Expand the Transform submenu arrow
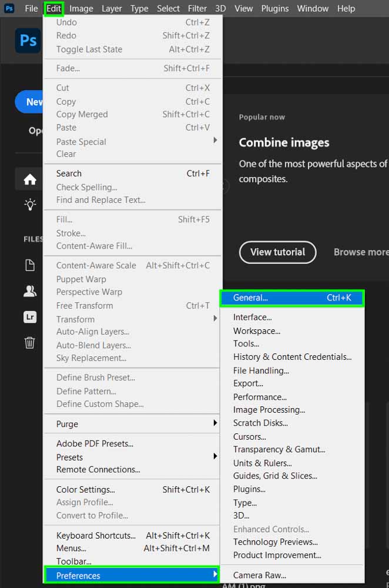Screen dimensions: 389x588 pos(215,318)
